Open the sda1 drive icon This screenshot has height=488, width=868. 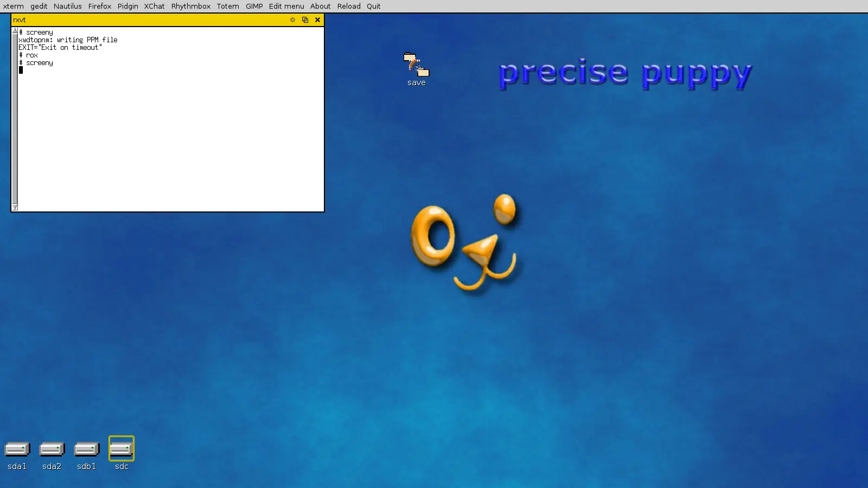pyautogui.click(x=17, y=450)
